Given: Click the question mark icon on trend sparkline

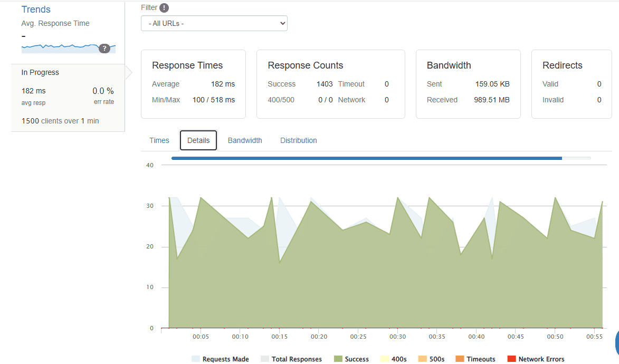Looking at the screenshot, I should point(104,48).
